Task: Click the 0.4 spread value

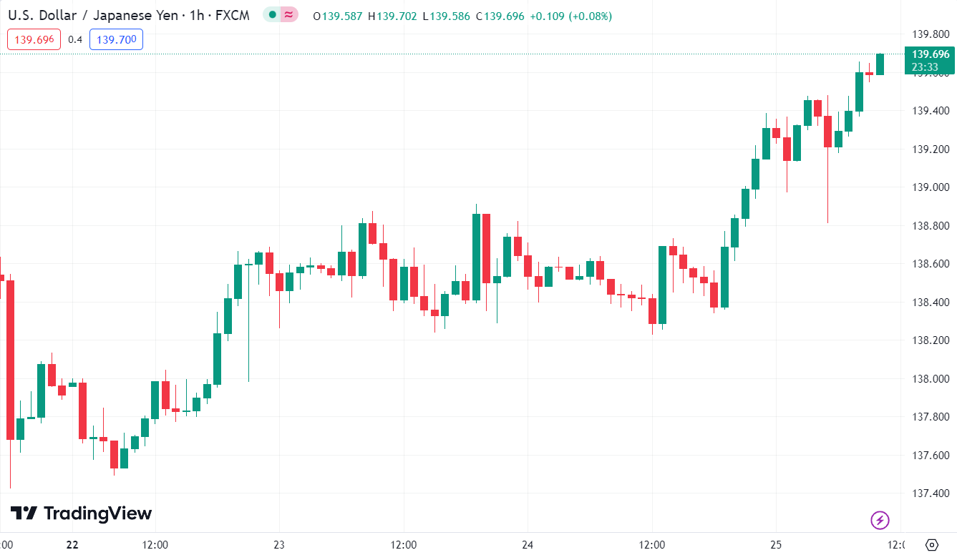Action: point(75,39)
